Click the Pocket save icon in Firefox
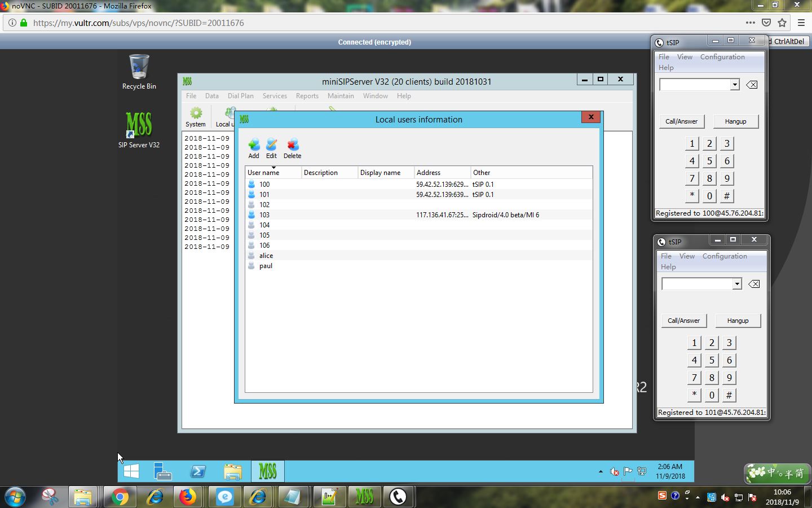The image size is (812, 508). point(766,23)
